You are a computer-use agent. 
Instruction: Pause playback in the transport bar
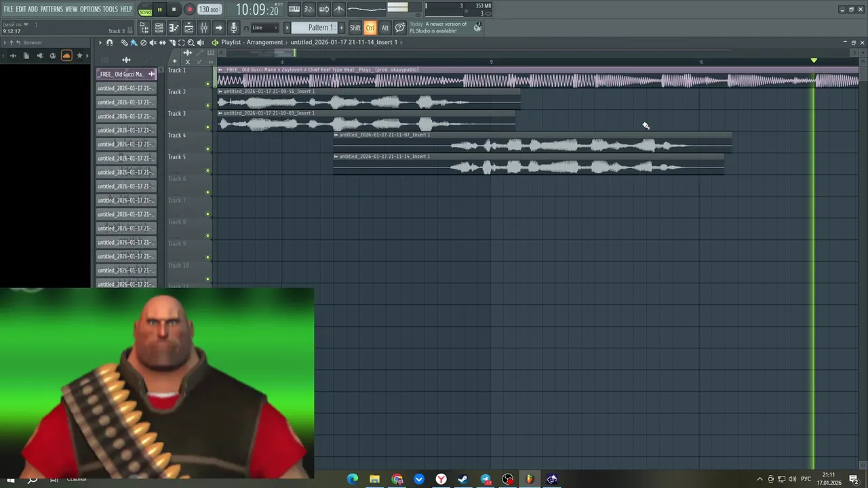click(x=159, y=9)
